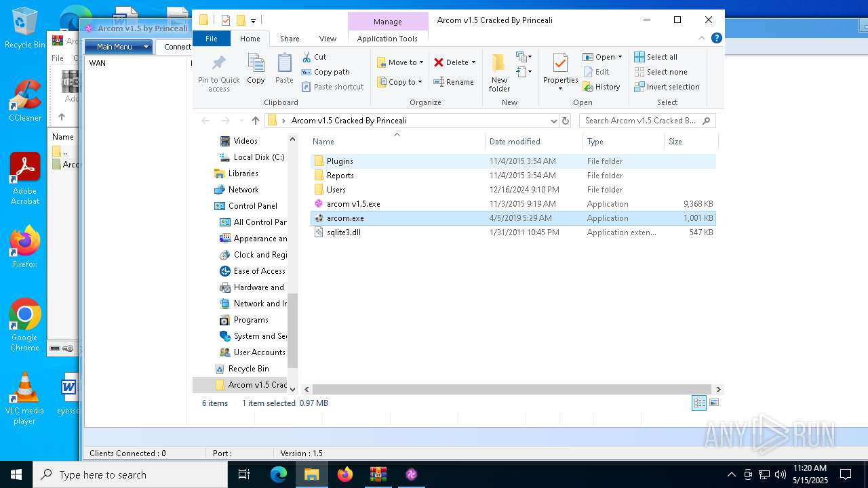Open the Delete dropdown arrow
The width and height of the screenshot is (868, 488).
[473, 62]
